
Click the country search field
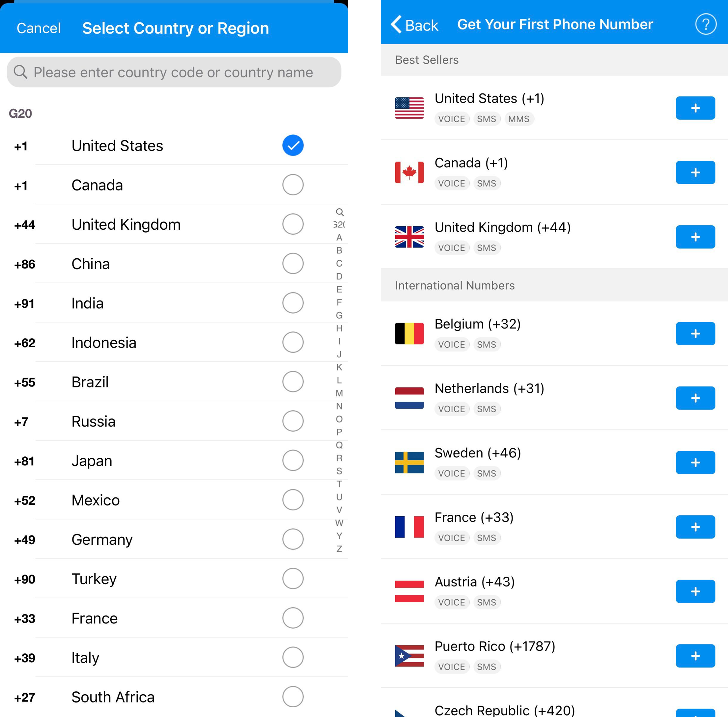(x=174, y=72)
